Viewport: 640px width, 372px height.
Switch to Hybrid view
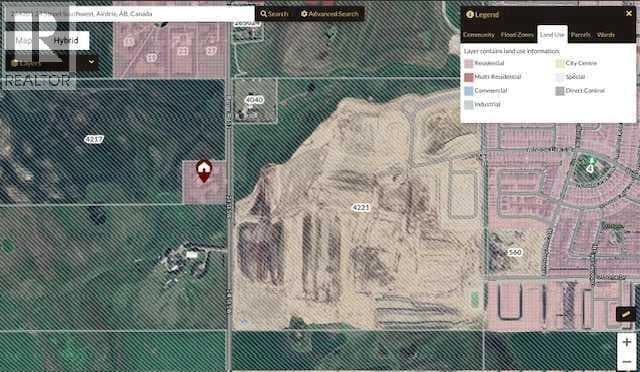pos(66,41)
